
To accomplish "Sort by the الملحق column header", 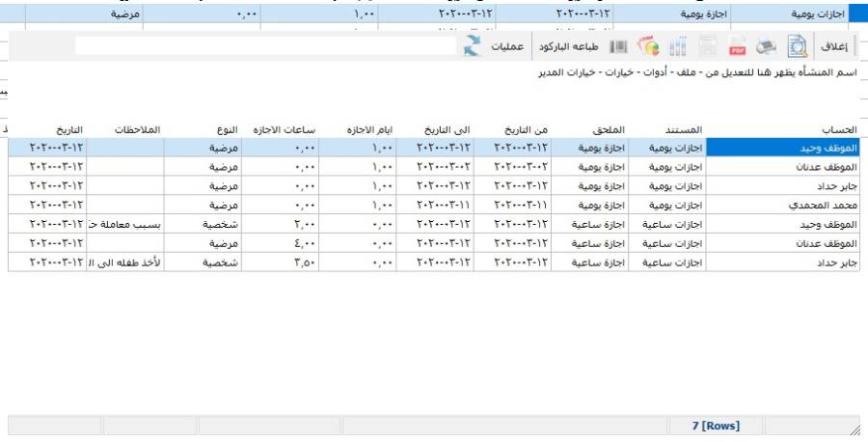I will [x=609, y=129].
